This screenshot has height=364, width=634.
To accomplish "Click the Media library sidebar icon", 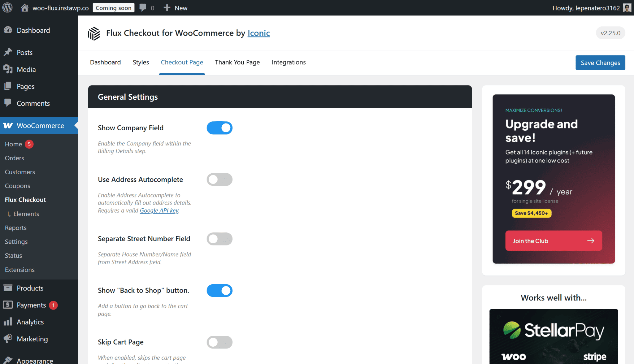I will click(8, 69).
